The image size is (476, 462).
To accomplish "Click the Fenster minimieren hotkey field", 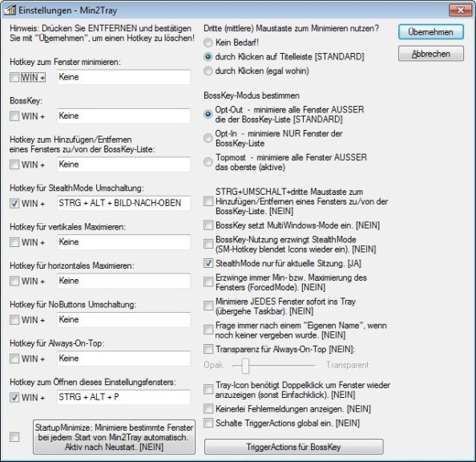I will click(x=124, y=77).
